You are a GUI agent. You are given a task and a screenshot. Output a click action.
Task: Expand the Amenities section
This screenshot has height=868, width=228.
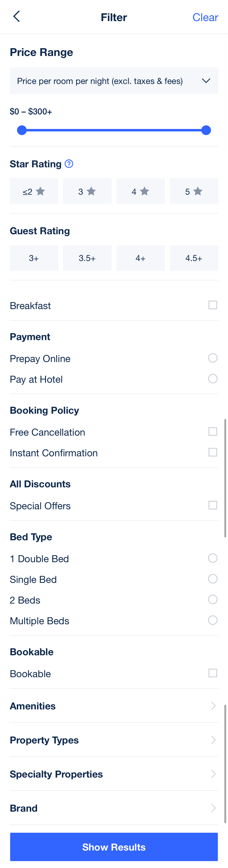click(114, 706)
